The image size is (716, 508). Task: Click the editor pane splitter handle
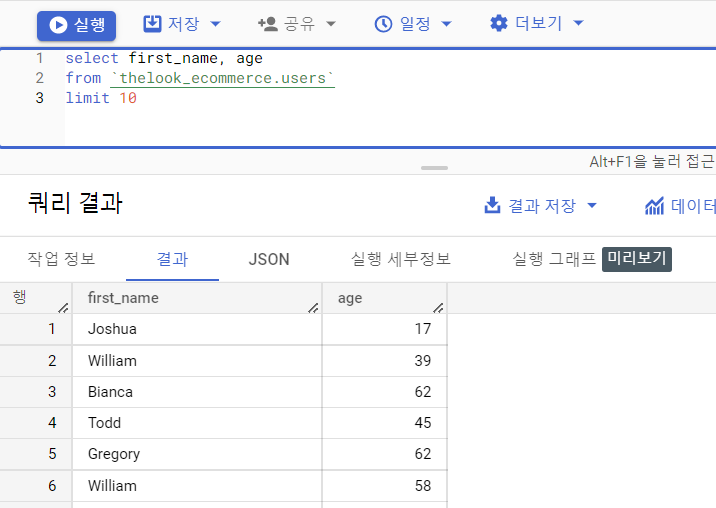[434, 168]
